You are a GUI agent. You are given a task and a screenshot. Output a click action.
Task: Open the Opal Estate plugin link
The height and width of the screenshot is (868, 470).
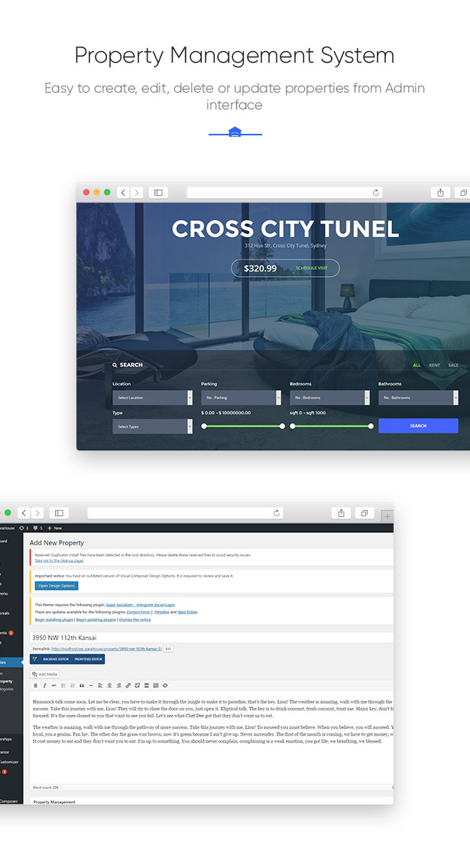tap(187, 613)
